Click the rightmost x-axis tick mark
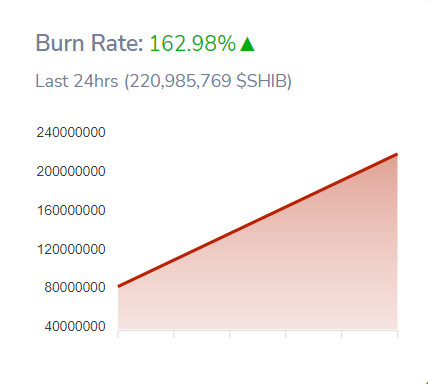The width and height of the screenshot is (428, 384). [397, 334]
